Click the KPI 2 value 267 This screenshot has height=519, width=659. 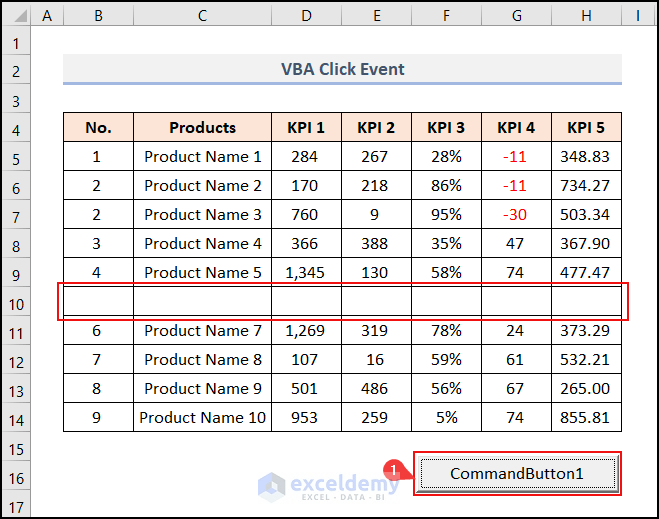pos(377,156)
